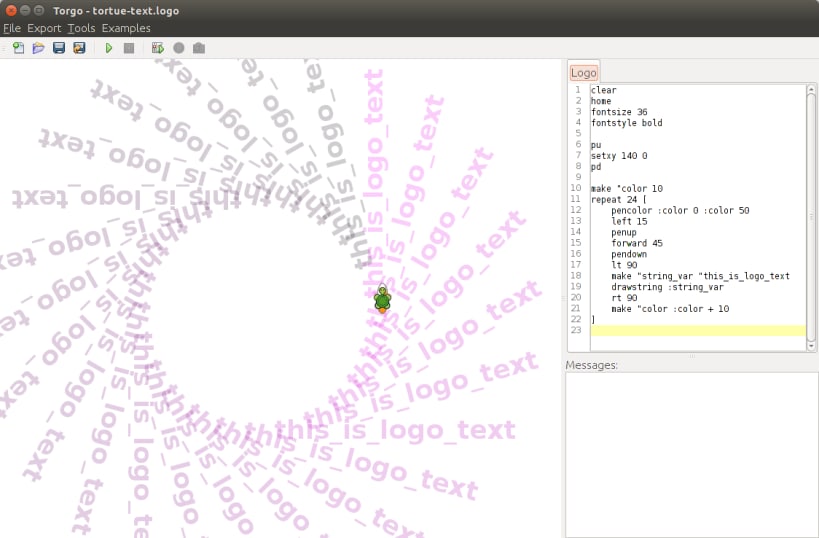Open the Tools menu

pos(81,28)
